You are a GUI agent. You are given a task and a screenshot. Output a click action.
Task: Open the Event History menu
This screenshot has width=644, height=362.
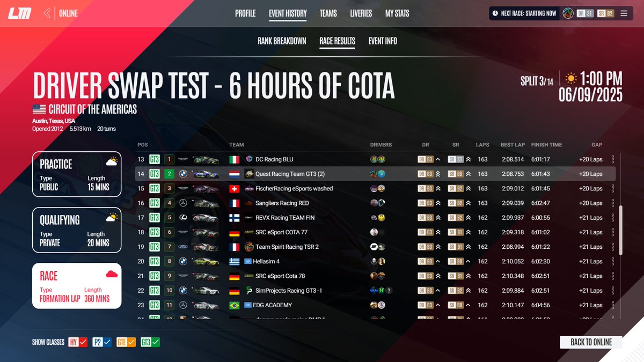[x=288, y=13]
